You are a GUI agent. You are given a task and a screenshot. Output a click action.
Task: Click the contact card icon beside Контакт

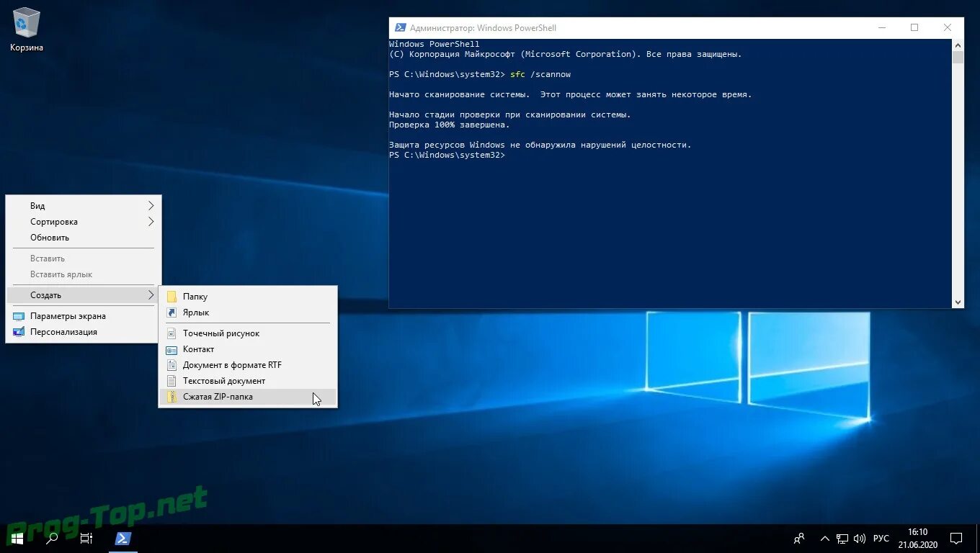click(x=171, y=349)
